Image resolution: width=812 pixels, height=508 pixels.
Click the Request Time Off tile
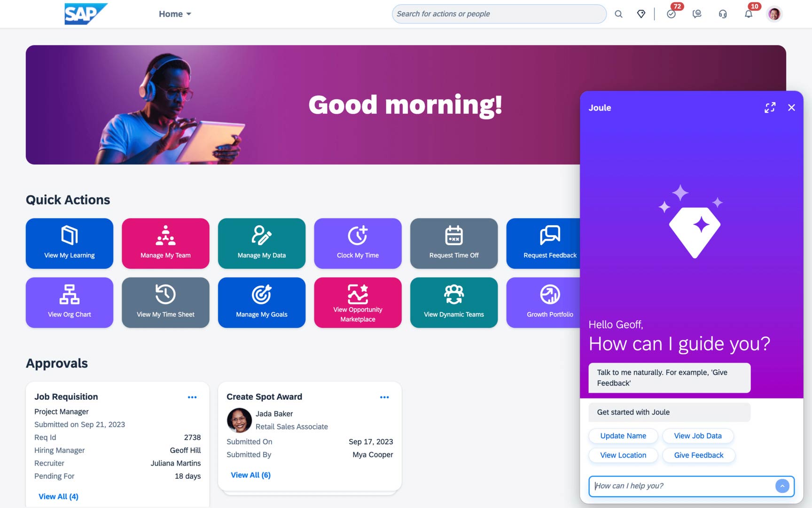click(453, 243)
